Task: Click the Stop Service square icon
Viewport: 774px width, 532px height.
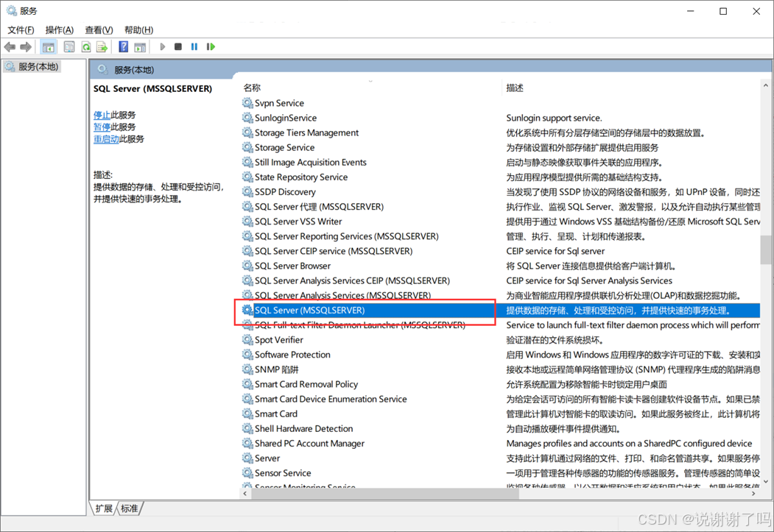Action: 178,47
